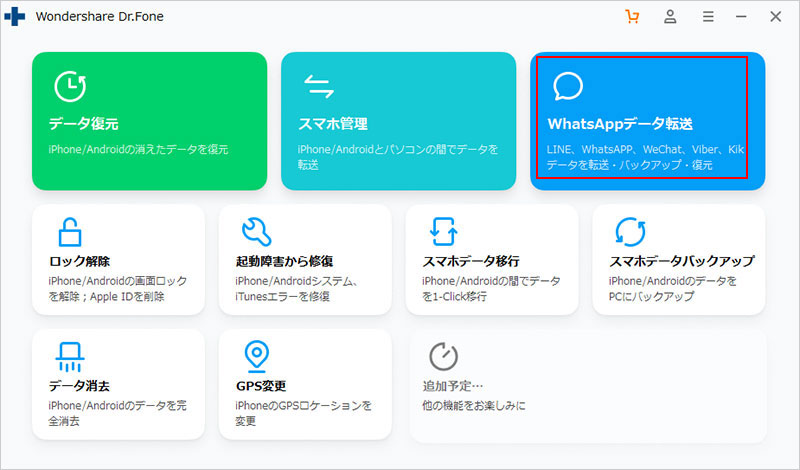
Task: Click the 追加予定 timer icon
Action: pos(443,356)
